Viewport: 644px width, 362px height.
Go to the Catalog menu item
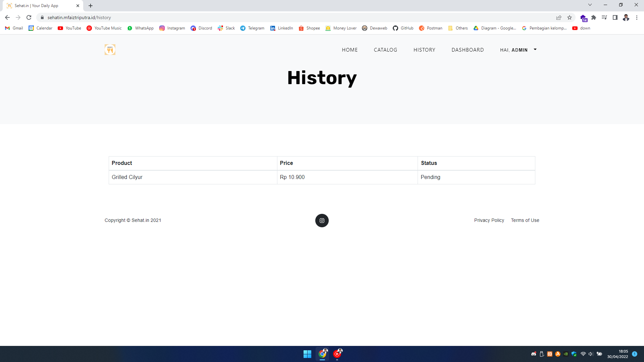tap(385, 50)
